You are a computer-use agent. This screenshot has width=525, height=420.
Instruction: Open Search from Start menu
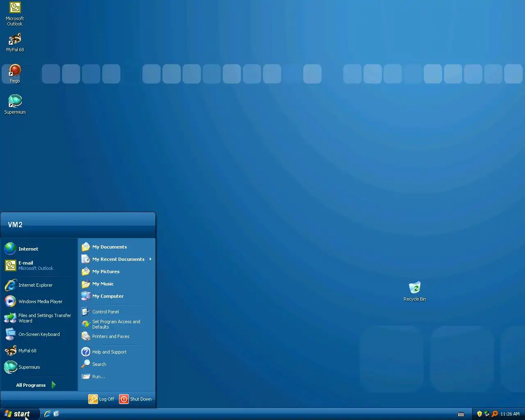pyautogui.click(x=116, y=364)
